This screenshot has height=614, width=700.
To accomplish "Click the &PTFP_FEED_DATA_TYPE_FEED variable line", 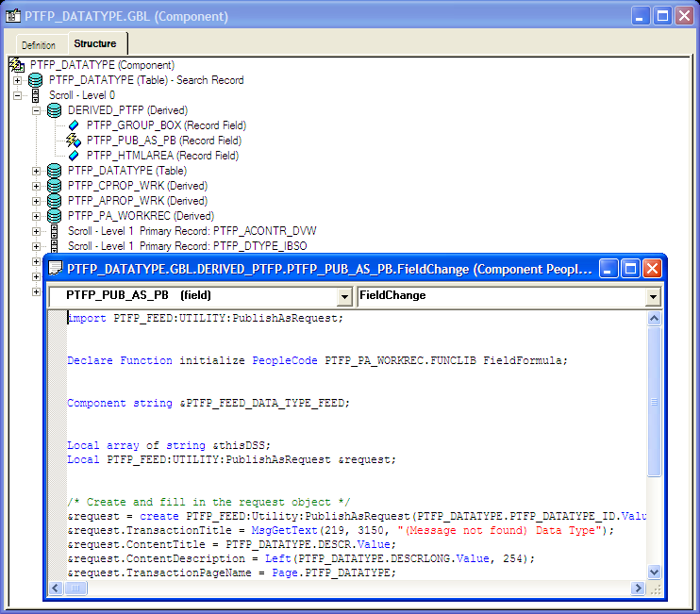I will pos(208,403).
